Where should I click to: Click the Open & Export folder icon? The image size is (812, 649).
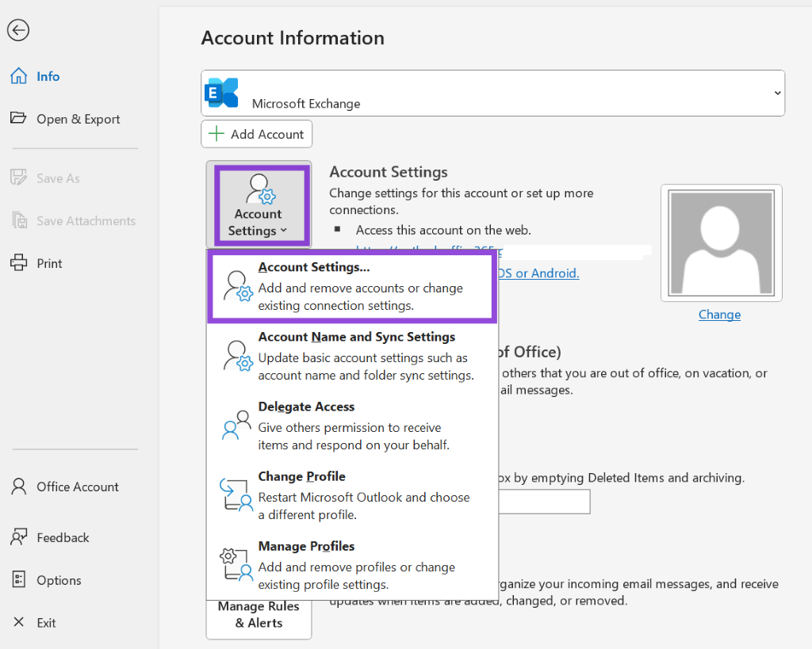click(x=19, y=118)
